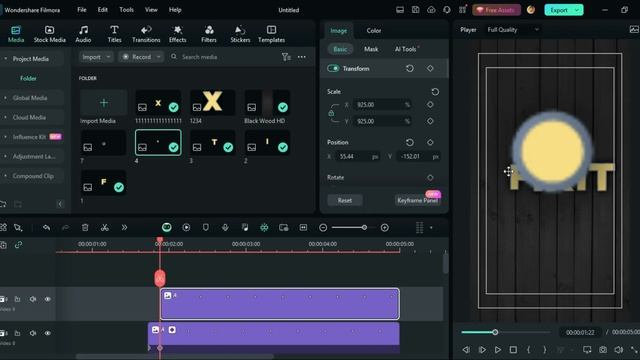Open the Edit menu
Viewport: 640px width, 360px height.
pos(102,10)
